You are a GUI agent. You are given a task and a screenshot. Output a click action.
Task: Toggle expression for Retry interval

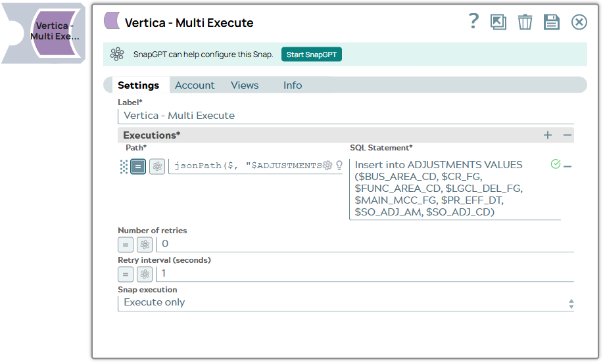tap(126, 275)
